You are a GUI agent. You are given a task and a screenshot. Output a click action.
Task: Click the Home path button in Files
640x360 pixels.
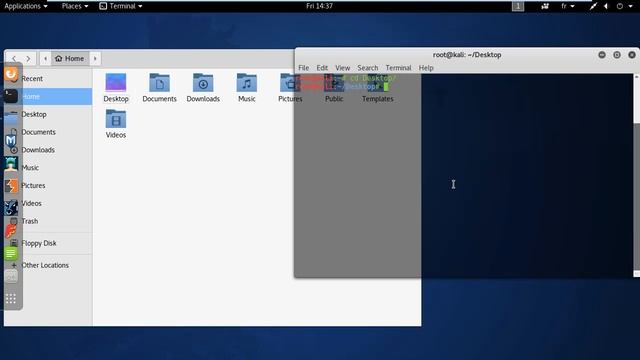pos(70,58)
